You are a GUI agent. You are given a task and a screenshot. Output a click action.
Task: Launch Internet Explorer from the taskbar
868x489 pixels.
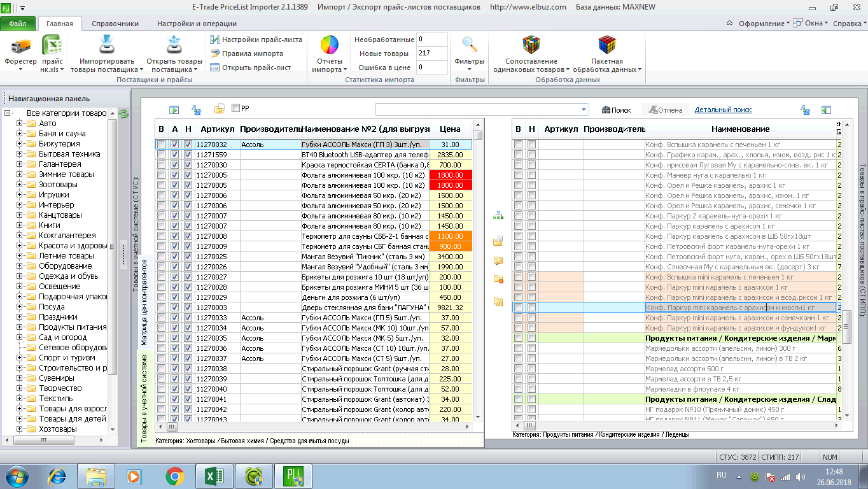(x=58, y=476)
